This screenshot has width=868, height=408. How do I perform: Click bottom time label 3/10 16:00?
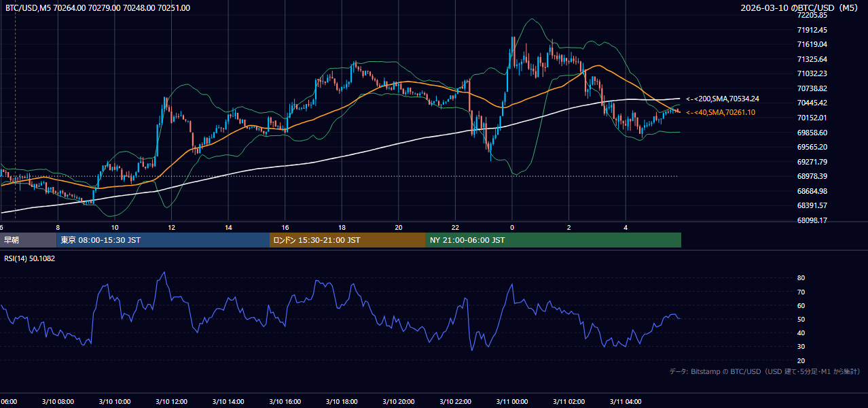[x=285, y=401]
